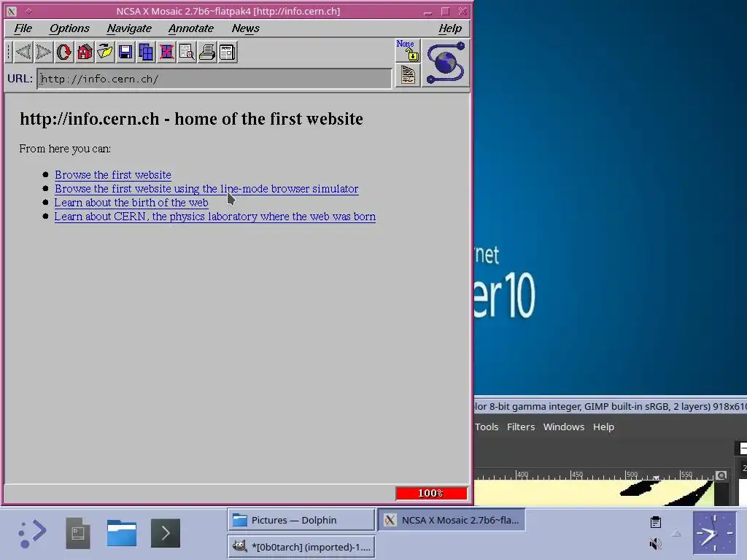Viewport: 747px width, 560px height.
Task: Open newsgroups with the newspaper icon
Action: coord(228,52)
